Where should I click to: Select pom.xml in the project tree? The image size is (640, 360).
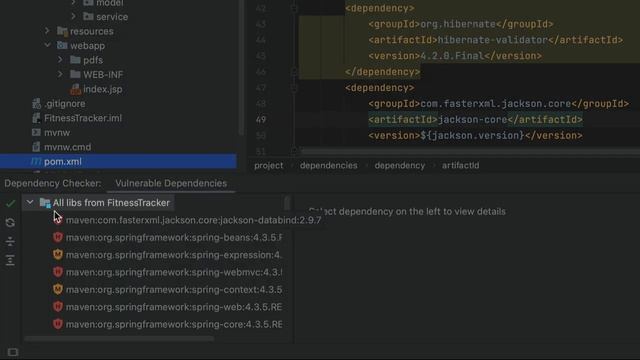(118, 162)
